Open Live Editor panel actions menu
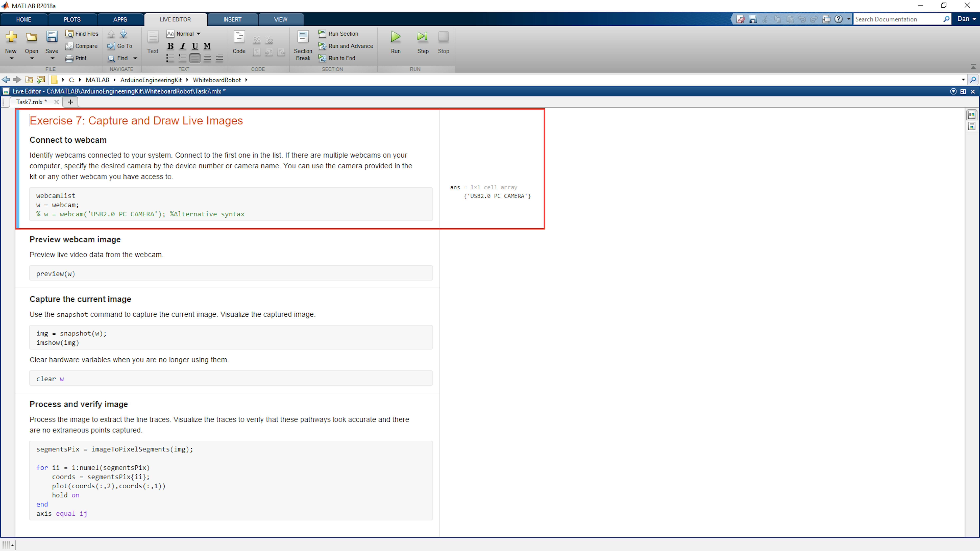The width and height of the screenshot is (980, 551). point(953,91)
